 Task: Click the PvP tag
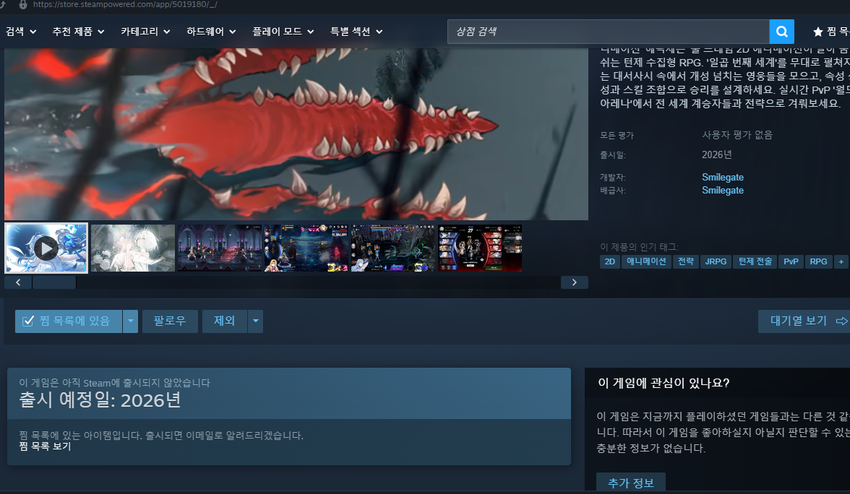tap(791, 262)
